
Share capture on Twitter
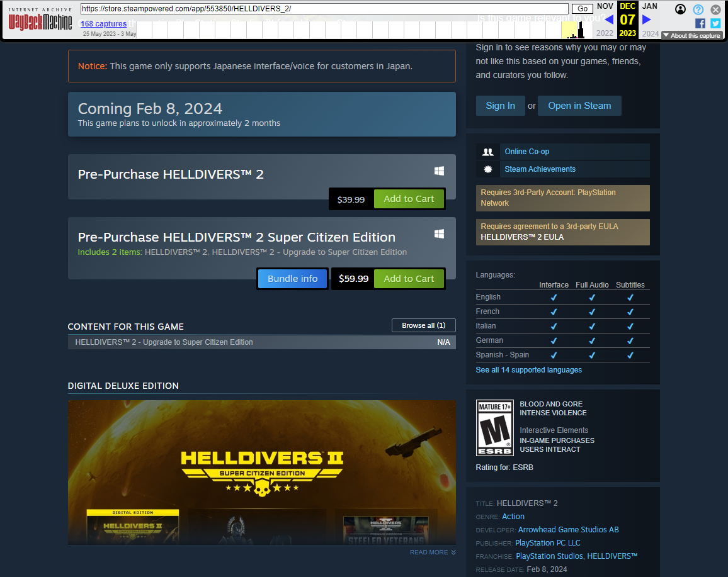pyautogui.click(x=715, y=23)
